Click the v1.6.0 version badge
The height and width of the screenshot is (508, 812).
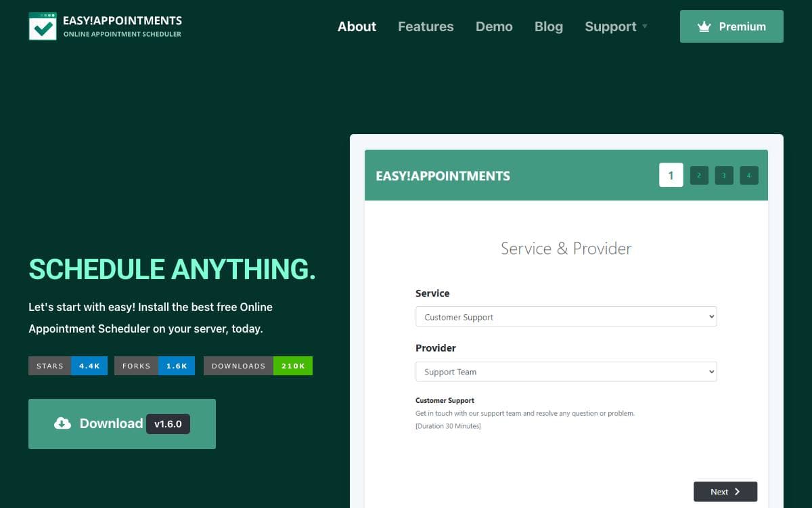[x=168, y=424]
